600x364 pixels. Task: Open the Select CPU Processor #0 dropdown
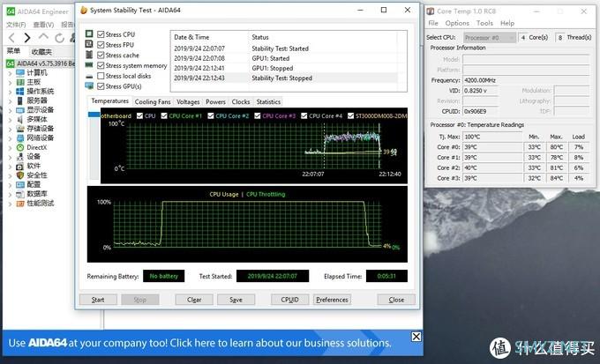pos(490,38)
